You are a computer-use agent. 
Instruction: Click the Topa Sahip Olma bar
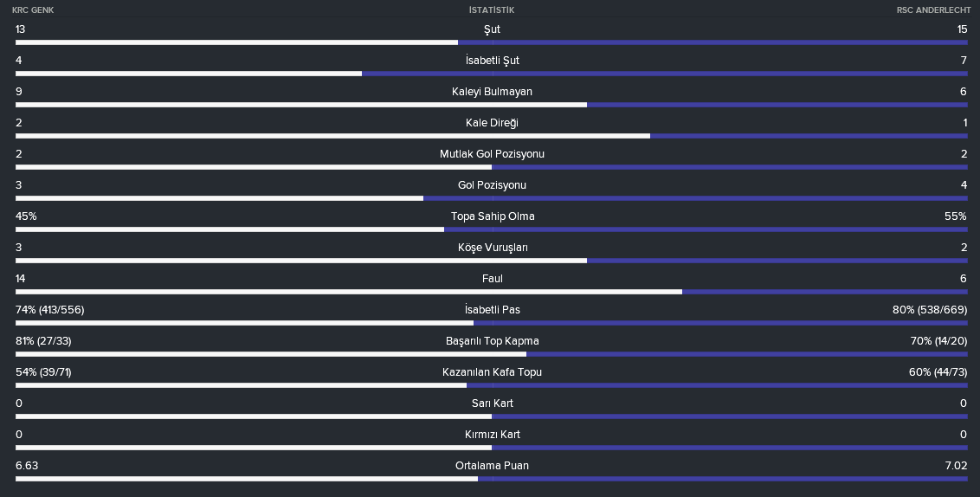(492, 229)
